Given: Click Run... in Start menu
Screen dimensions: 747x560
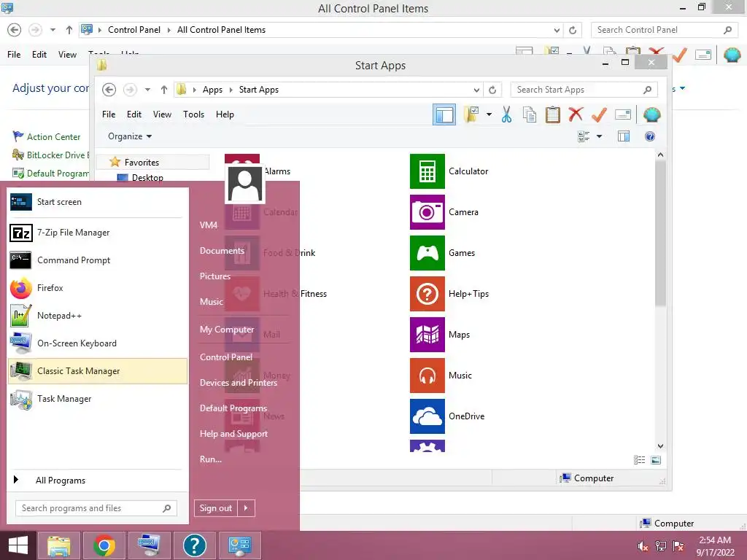Looking at the screenshot, I should pyautogui.click(x=211, y=459).
